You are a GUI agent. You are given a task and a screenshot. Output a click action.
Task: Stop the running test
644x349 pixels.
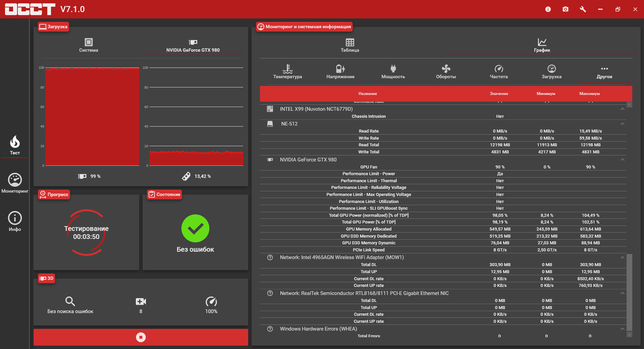pos(141,337)
